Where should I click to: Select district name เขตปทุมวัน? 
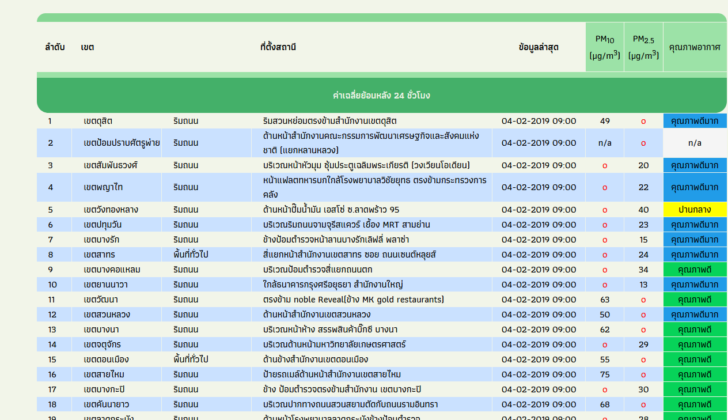click(x=103, y=225)
